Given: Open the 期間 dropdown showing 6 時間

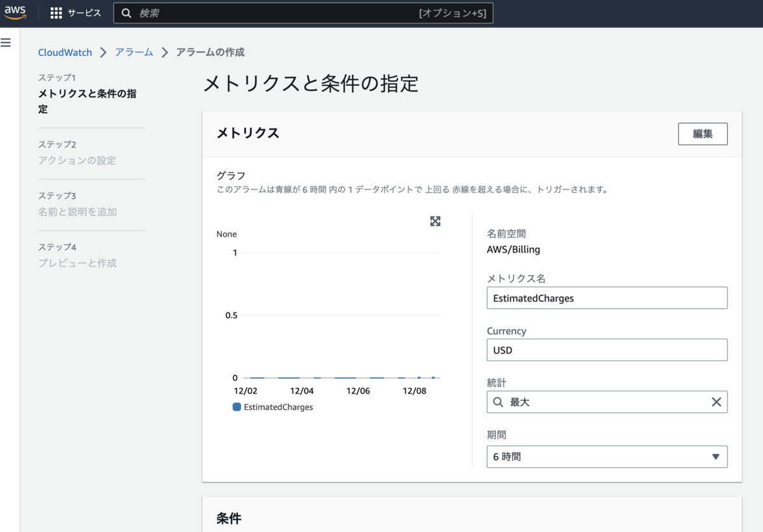Looking at the screenshot, I should pyautogui.click(x=607, y=456).
